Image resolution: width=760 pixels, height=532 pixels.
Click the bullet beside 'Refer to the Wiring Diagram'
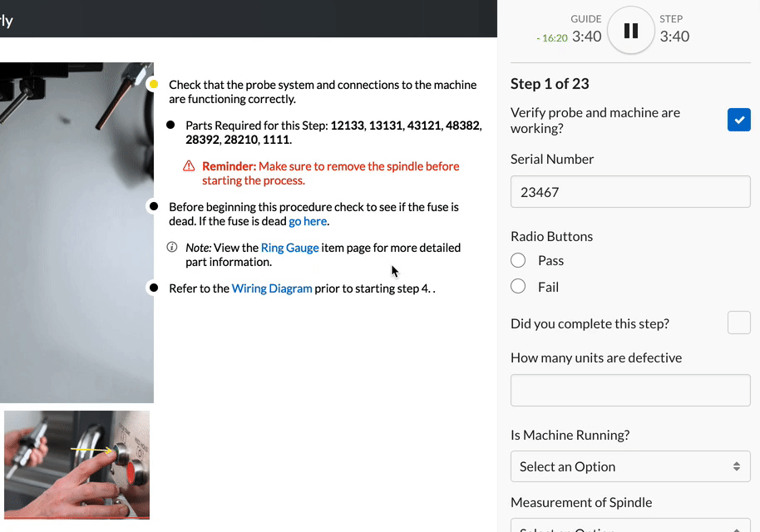click(153, 288)
